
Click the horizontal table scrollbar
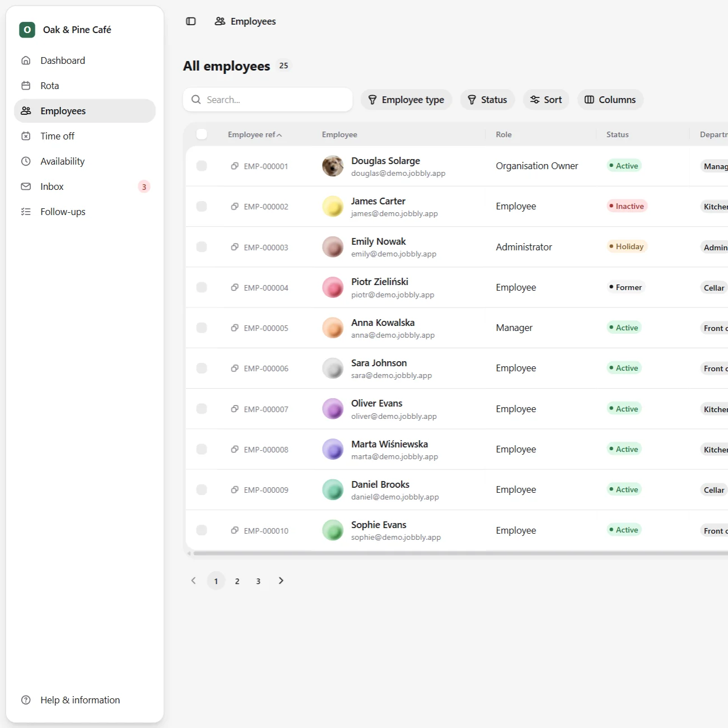(x=460, y=553)
